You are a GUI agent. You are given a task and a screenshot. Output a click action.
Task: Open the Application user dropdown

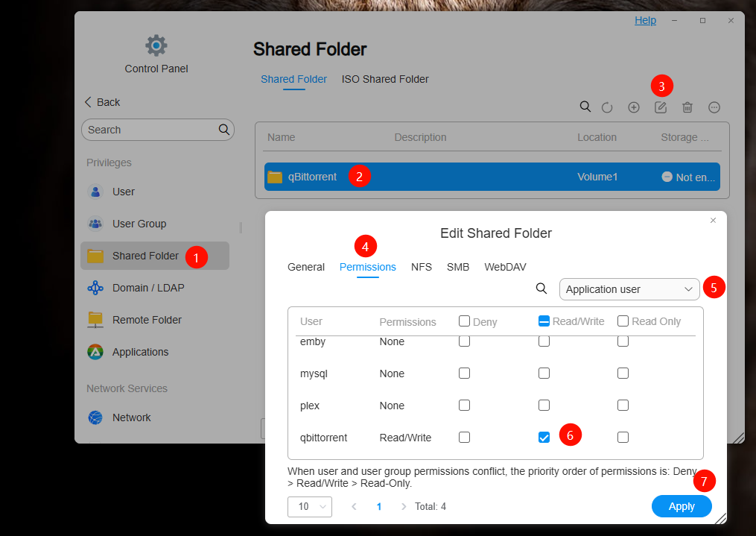(x=629, y=289)
